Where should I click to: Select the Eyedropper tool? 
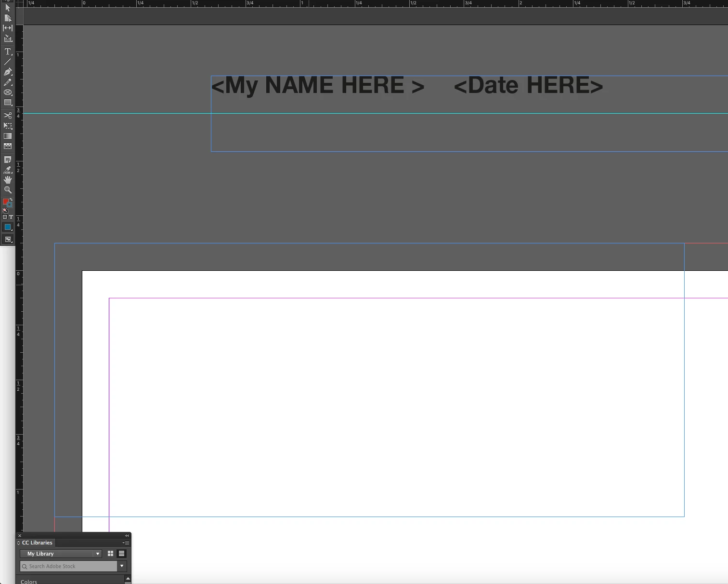coord(8,170)
